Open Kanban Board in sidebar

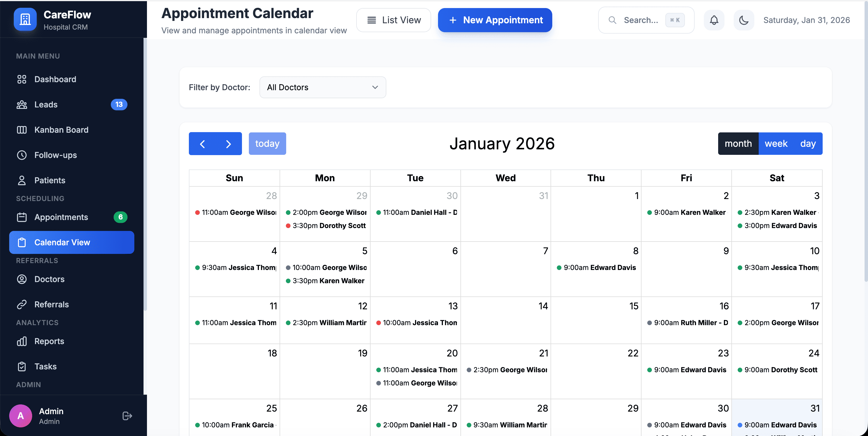point(61,130)
